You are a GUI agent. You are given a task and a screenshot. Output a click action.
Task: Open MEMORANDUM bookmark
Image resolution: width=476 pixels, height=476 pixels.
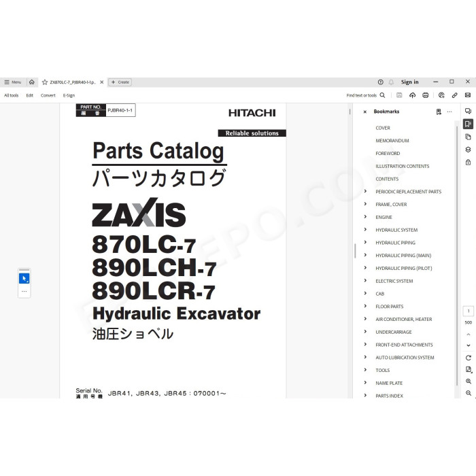pyautogui.click(x=392, y=141)
